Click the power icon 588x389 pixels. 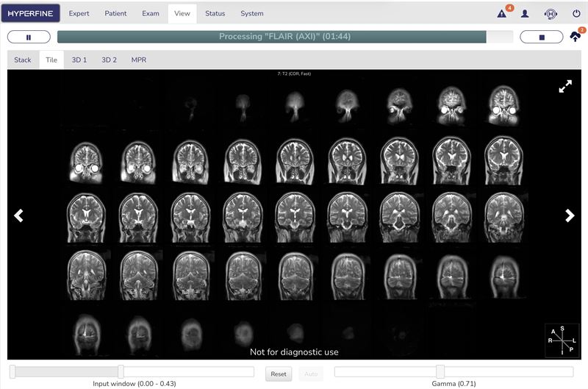coord(576,13)
